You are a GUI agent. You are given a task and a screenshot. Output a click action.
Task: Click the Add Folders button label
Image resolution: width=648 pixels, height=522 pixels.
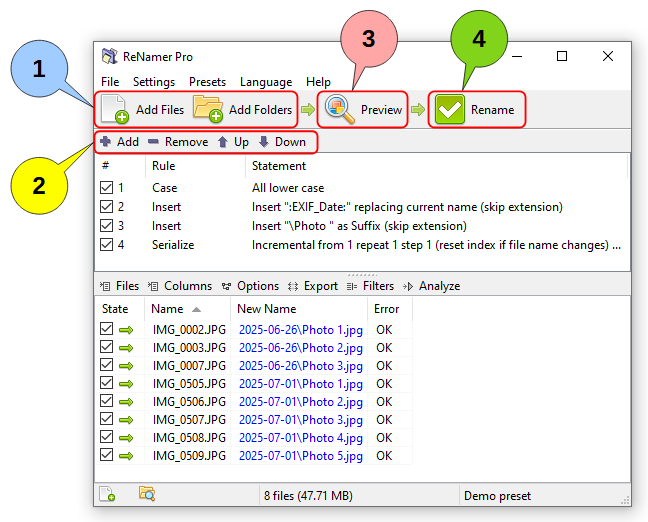coord(260,110)
